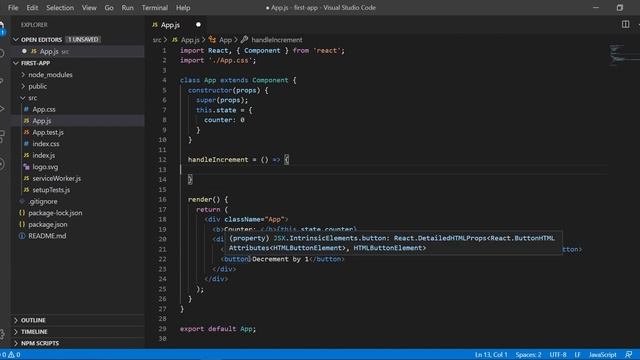
Task: Place cursor on line 13 in editor
Action: click(394, 170)
